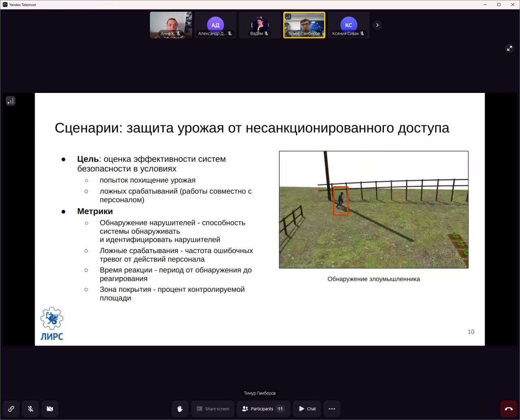
Task: End the call with the red hang-up icon
Action: pyautogui.click(x=509, y=409)
